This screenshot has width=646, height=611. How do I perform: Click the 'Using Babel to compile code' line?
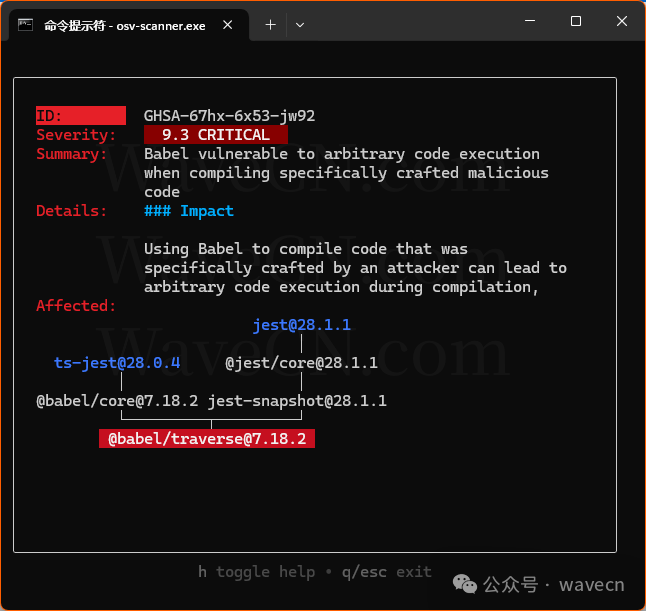[306, 249]
